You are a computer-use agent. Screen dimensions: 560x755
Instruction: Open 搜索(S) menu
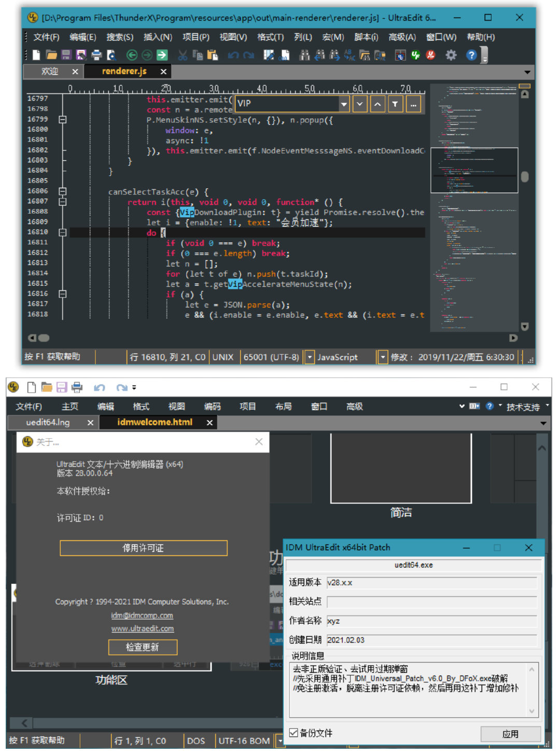[x=120, y=37]
